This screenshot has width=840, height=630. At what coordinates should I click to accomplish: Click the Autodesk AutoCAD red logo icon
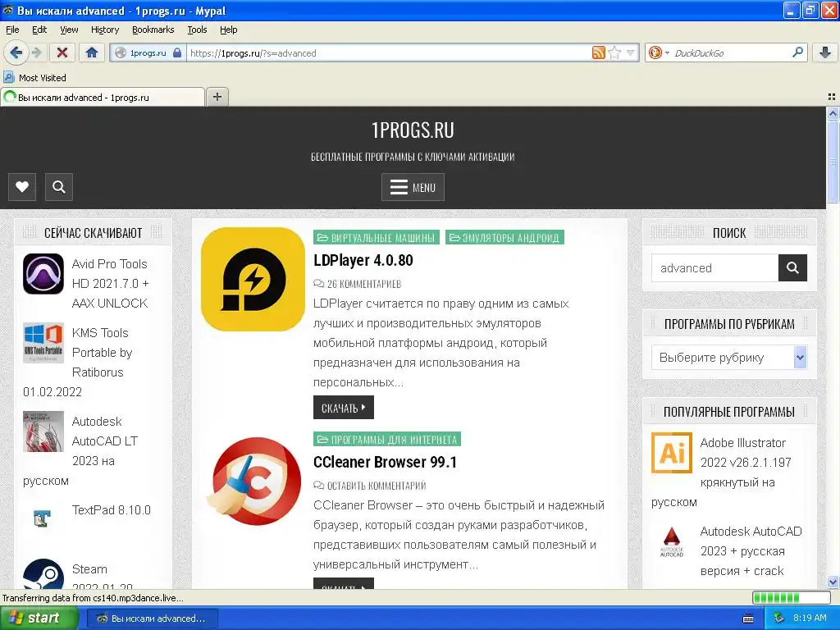(x=672, y=541)
